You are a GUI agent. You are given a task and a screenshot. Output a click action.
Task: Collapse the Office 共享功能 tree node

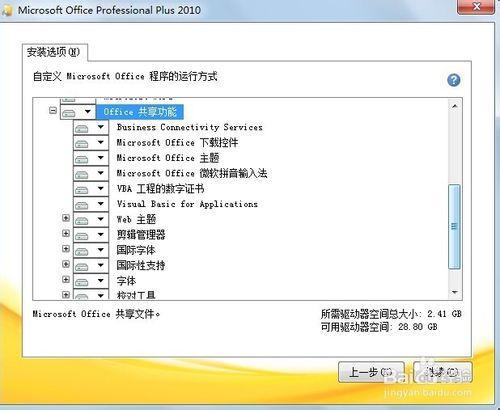pyautogui.click(x=53, y=110)
